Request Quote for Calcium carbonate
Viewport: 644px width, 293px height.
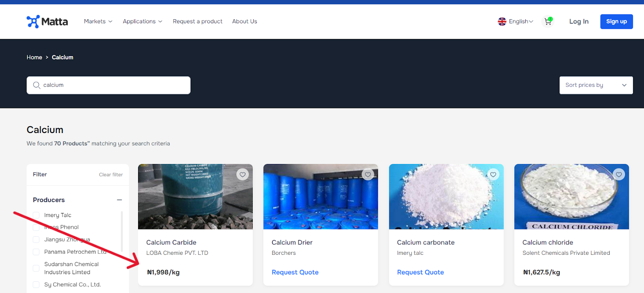pos(421,272)
